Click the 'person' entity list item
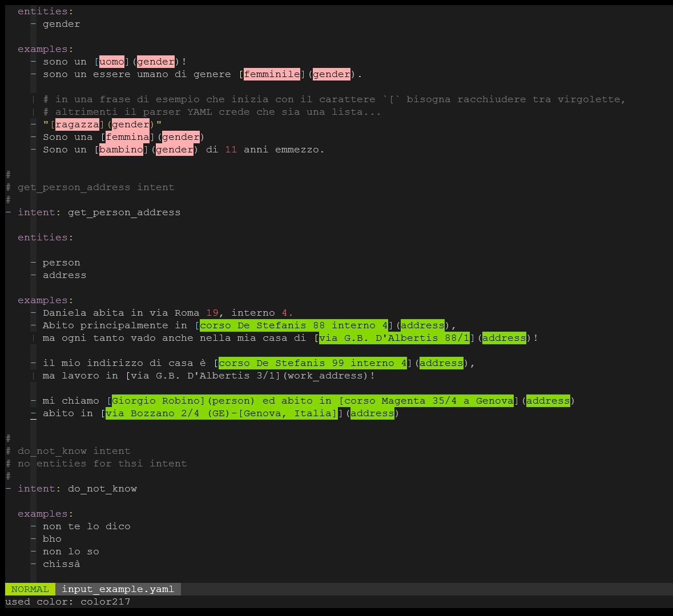This screenshot has width=673, height=616. (62, 263)
